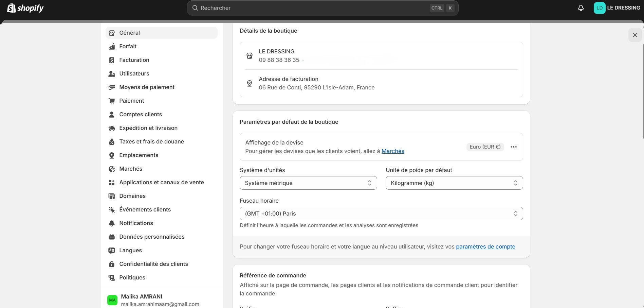Click the Données personnalisées icon
This screenshot has width=644, height=308.
[x=112, y=237]
